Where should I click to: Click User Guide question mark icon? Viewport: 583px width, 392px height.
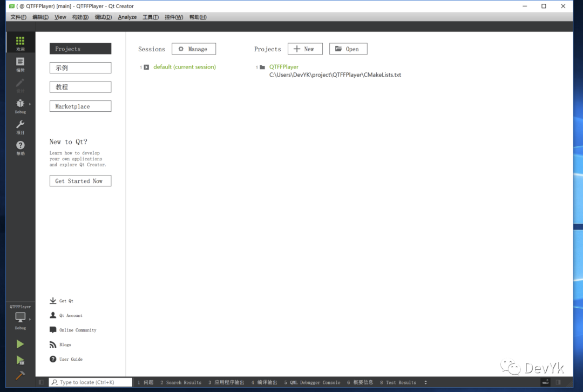(53, 359)
